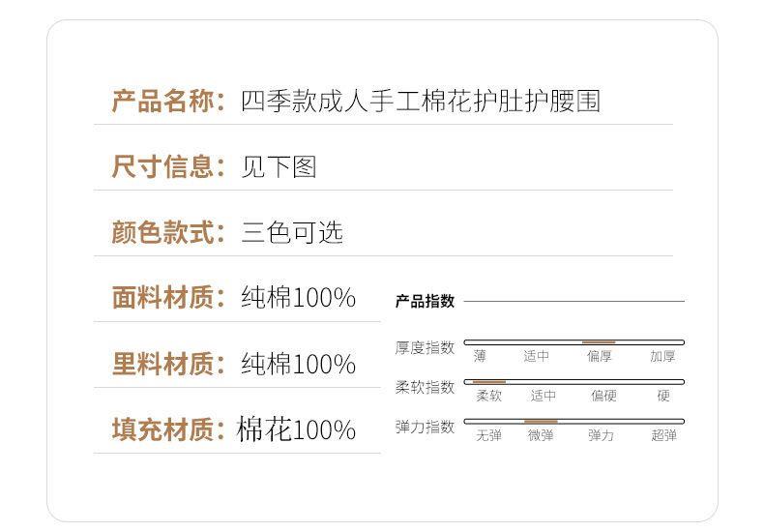Click the 柔软指数 slider highlighted segment
Screen dimensions: 764x532
[489, 382]
